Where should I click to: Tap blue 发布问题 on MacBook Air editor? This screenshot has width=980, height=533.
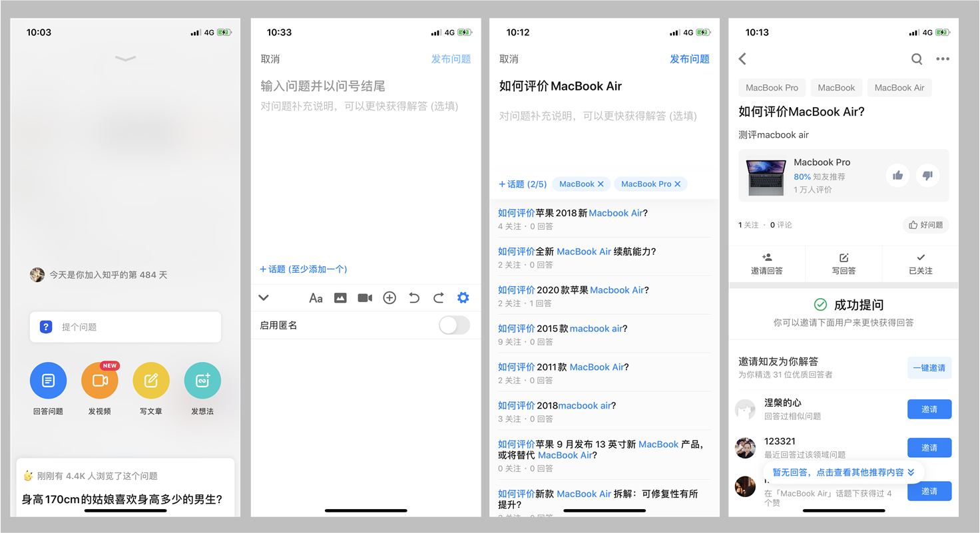(690, 59)
